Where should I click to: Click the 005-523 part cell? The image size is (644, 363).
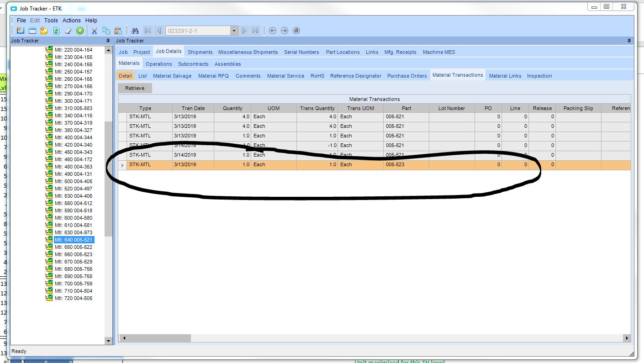[406, 165]
